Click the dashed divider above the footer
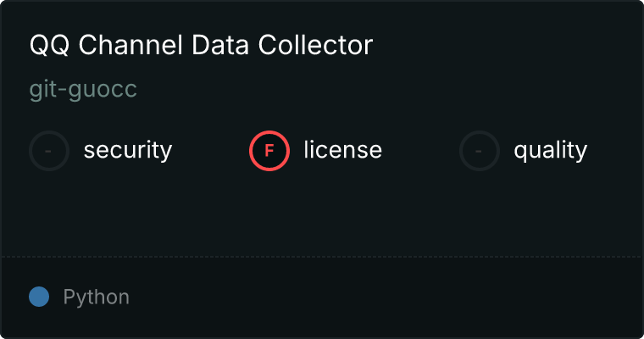The height and width of the screenshot is (339, 644). [322, 256]
